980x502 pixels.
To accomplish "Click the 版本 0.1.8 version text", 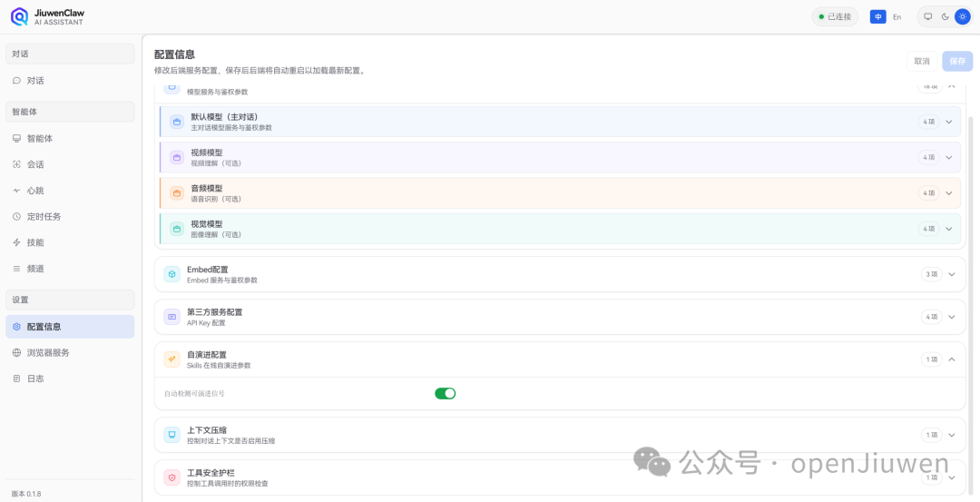I will point(26,493).
